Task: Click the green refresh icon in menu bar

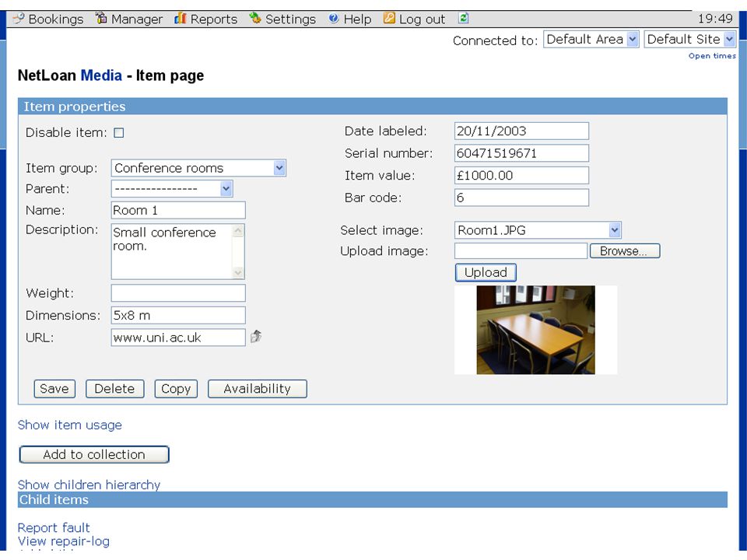Action: (463, 18)
